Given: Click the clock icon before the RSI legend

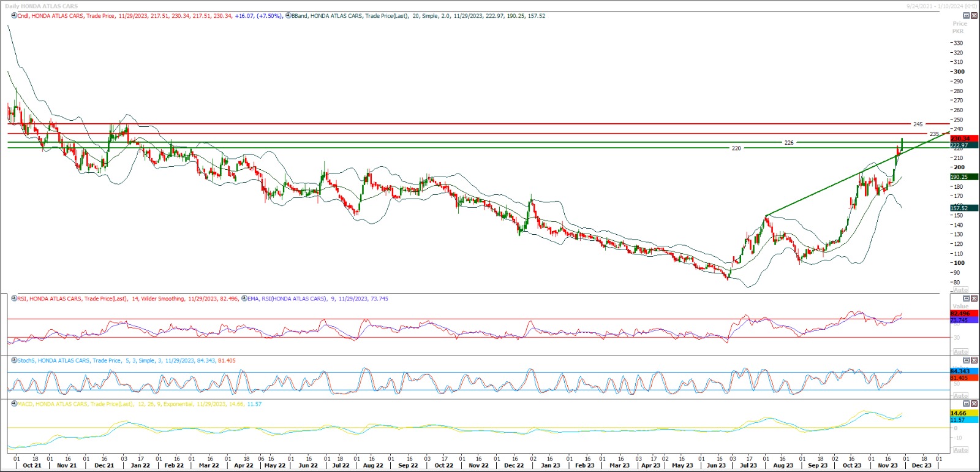Looking at the screenshot, I should pos(14,299).
